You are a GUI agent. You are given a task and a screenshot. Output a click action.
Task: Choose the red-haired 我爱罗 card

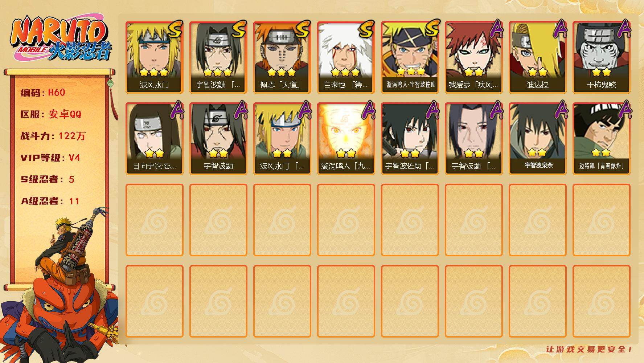473,57
